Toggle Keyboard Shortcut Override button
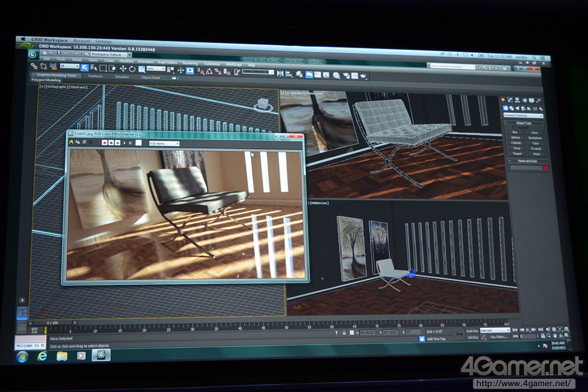This screenshot has height=392, width=588. [x=190, y=71]
